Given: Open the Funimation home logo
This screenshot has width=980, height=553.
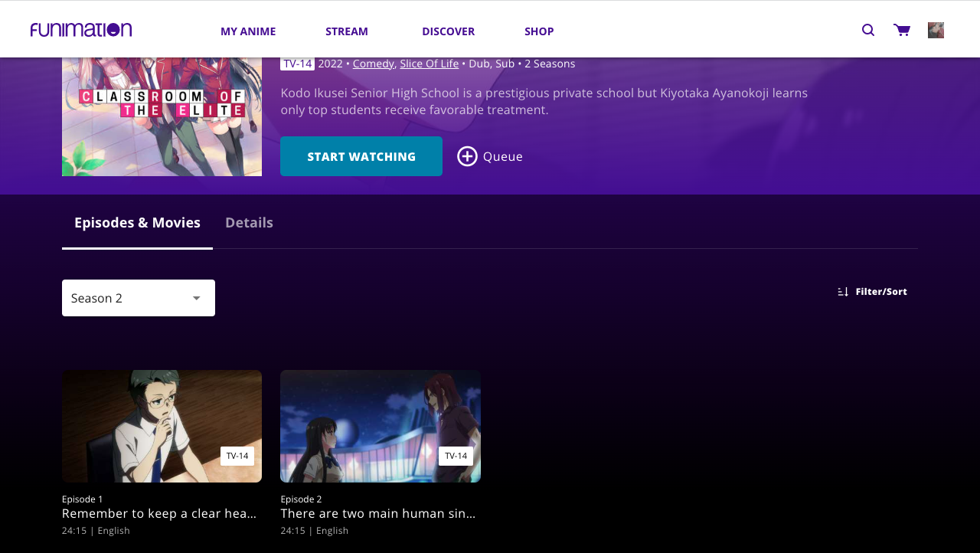Looking at the screenshot, I should [81, 30].
